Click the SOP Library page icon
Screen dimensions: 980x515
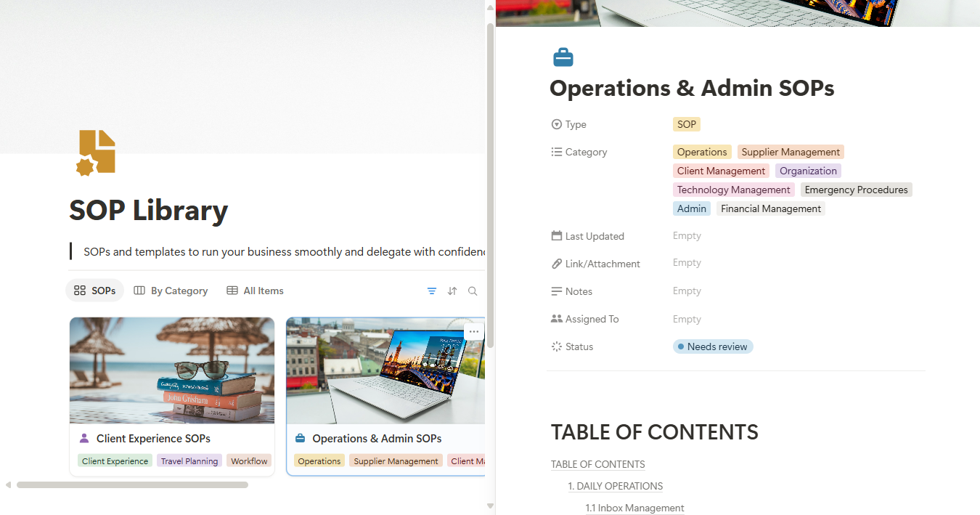pyautogui.click(x=96, y=153)
